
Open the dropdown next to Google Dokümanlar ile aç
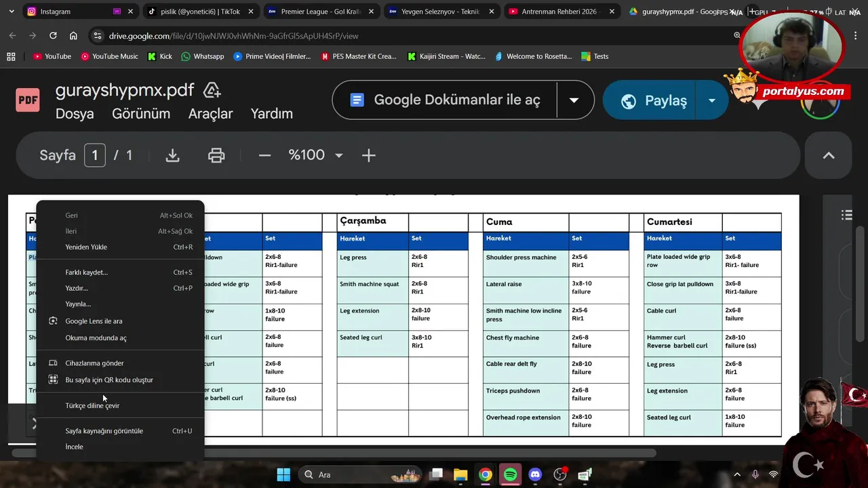pos(574,100)
